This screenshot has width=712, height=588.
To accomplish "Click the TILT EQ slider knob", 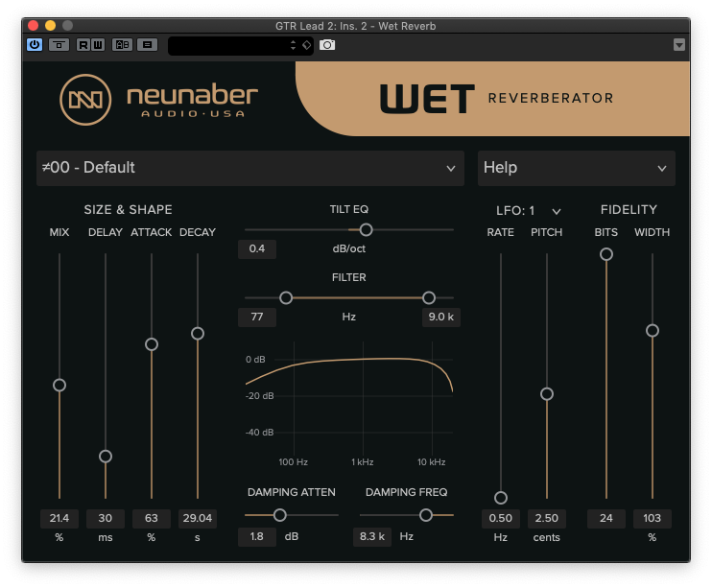I will pyautogui.click(x=366, y=230).
